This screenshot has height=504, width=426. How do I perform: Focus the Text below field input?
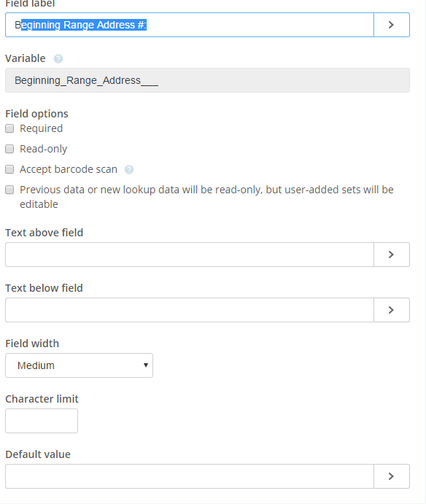tap(190, 310)
